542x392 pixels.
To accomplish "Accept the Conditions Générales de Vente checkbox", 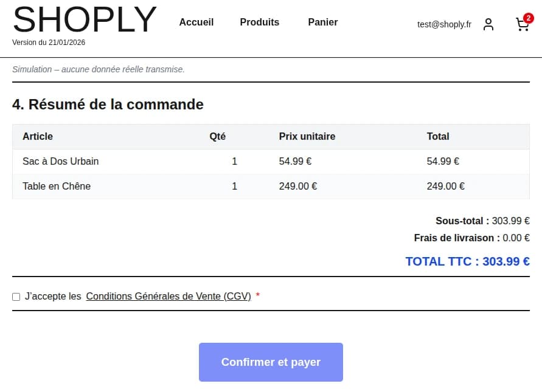I will click(x=16, y=297).
